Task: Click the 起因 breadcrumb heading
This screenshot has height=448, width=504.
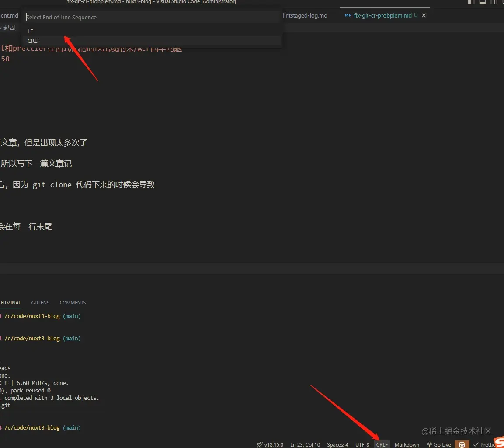Action: [x=9, y=28]
